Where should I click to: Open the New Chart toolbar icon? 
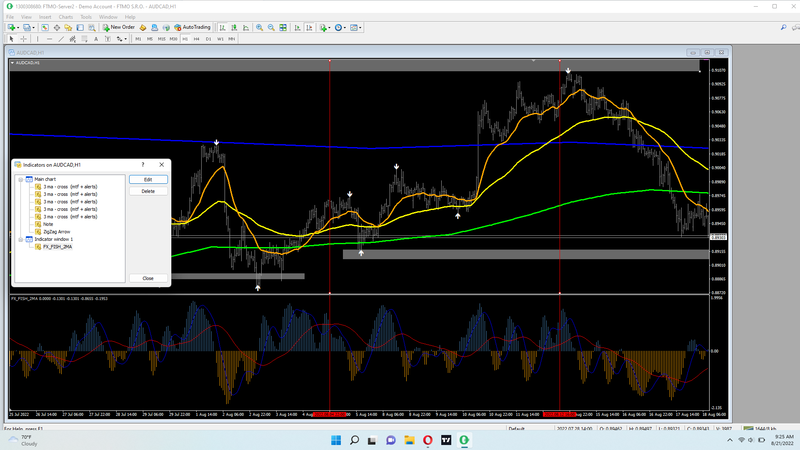11,28
